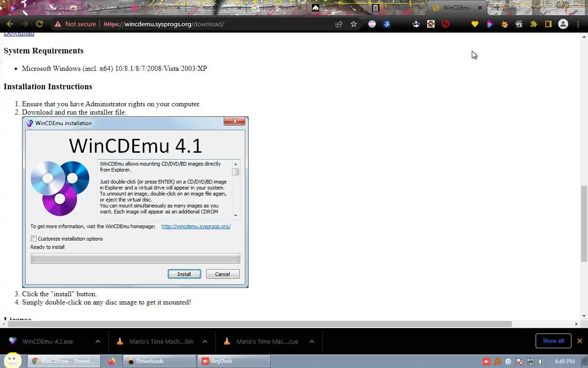Click the Cancel button in installer image
This screenshot has height=368, width=588.
tap(223, 274)
